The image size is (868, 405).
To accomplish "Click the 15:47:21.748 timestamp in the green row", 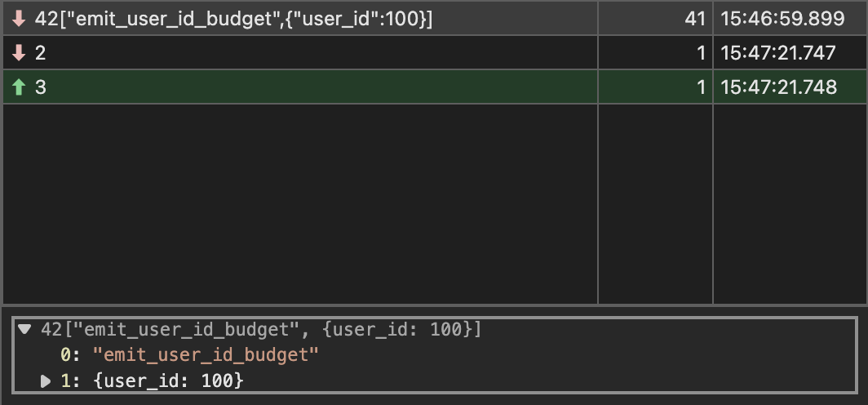I will point(779,87).
